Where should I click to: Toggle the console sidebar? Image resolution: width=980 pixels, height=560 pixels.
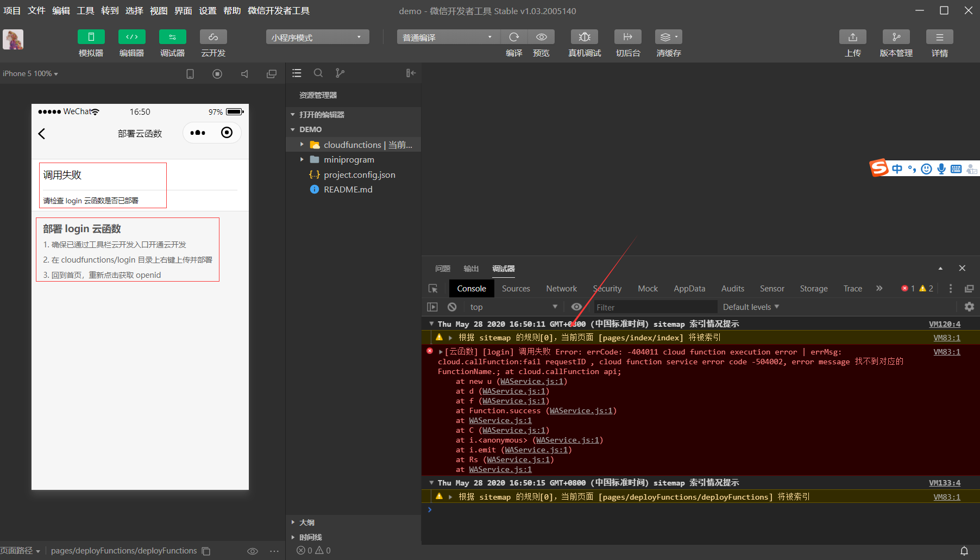pyautogui.click(x=432, y=307)
